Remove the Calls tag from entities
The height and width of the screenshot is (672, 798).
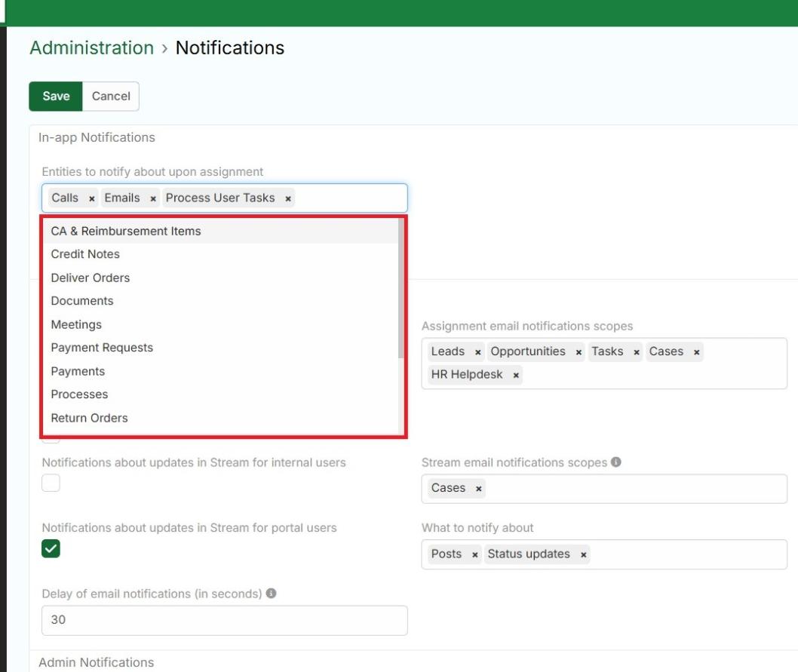tap(92, 198)
